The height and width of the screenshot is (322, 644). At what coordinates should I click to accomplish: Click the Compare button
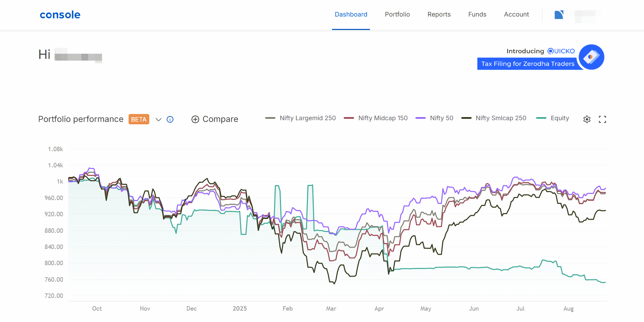click(215, 119)
